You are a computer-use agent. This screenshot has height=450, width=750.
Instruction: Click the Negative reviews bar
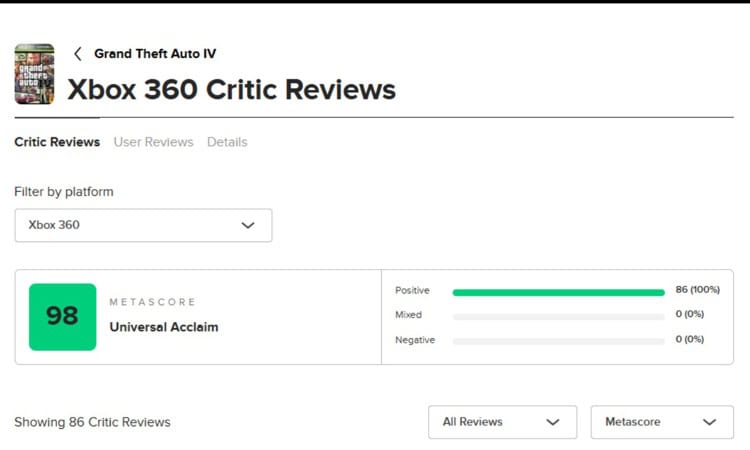(x=559, y=341)
